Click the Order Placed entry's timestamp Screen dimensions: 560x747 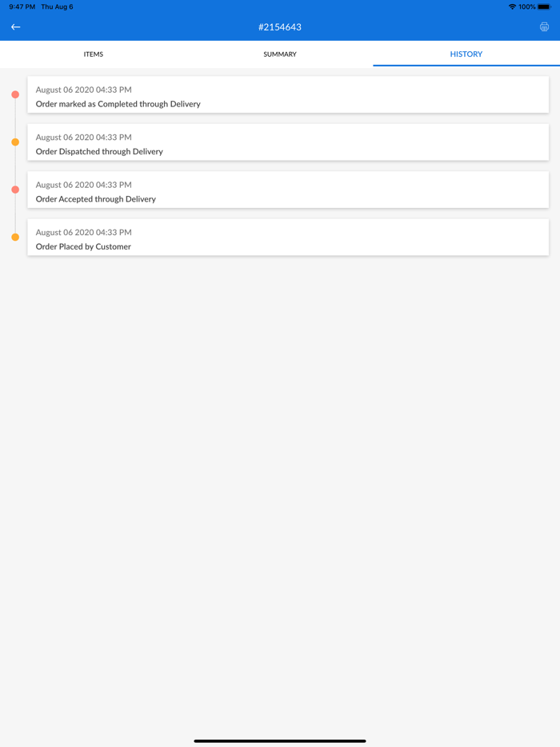[84, 232]
